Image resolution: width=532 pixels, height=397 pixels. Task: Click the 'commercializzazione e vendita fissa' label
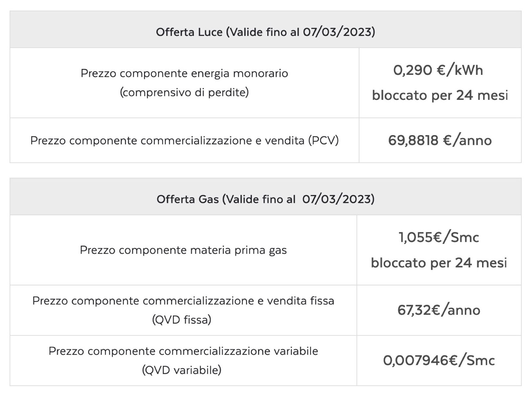(183, 301)
